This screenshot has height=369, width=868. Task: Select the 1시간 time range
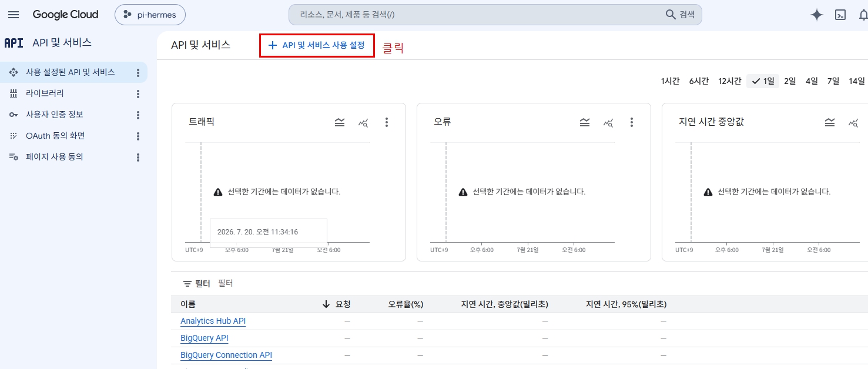670,81
